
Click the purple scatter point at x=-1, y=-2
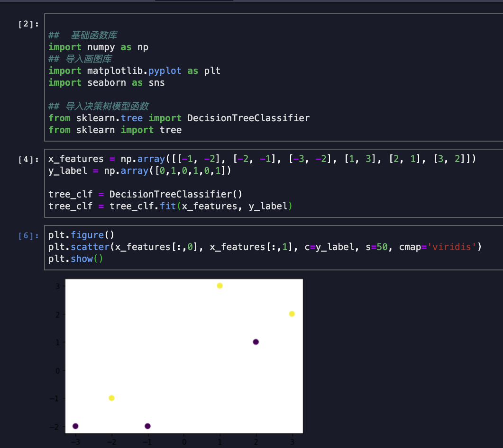[147, 426]
